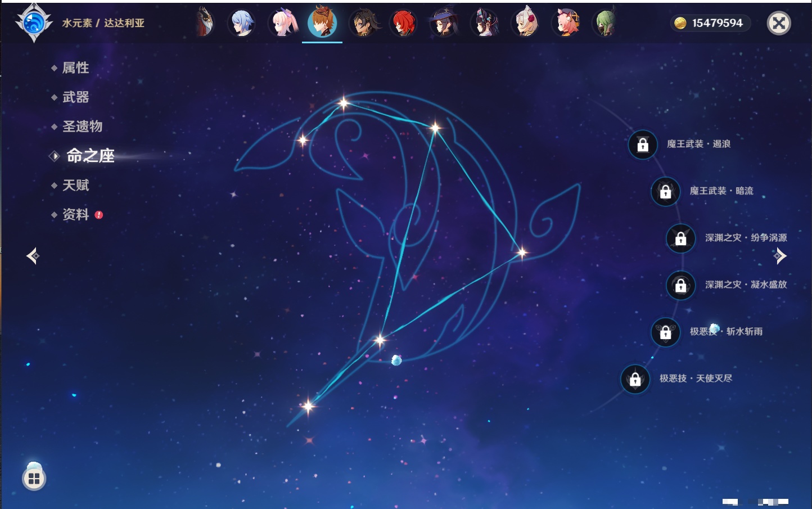Image resolution: width=812 pixels, height=509 pixels.
Task: Switch to the pink ponytail character portrait
Action: (x=283, y=23)
